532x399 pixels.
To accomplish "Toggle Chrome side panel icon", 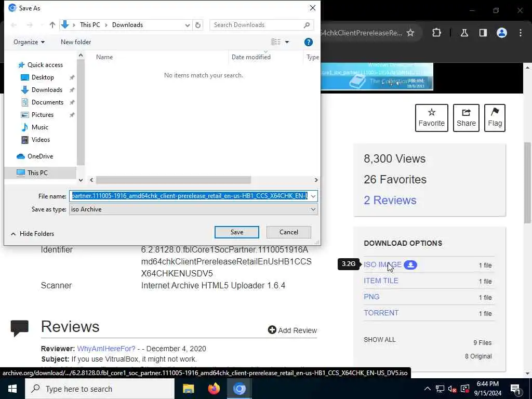I will pos(483,33).
